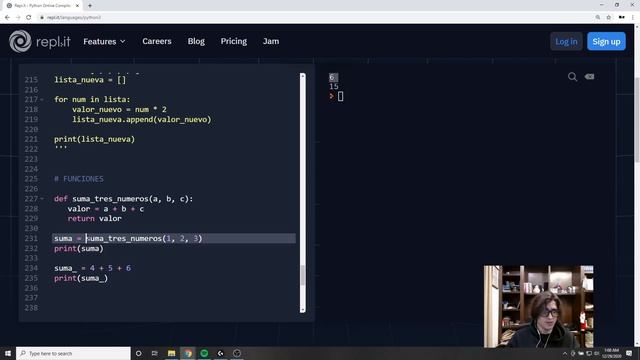The width and height of the screenshot is (640, 360).
Task: Open File Explorer from the taskbar
Action: coord(171,353)
